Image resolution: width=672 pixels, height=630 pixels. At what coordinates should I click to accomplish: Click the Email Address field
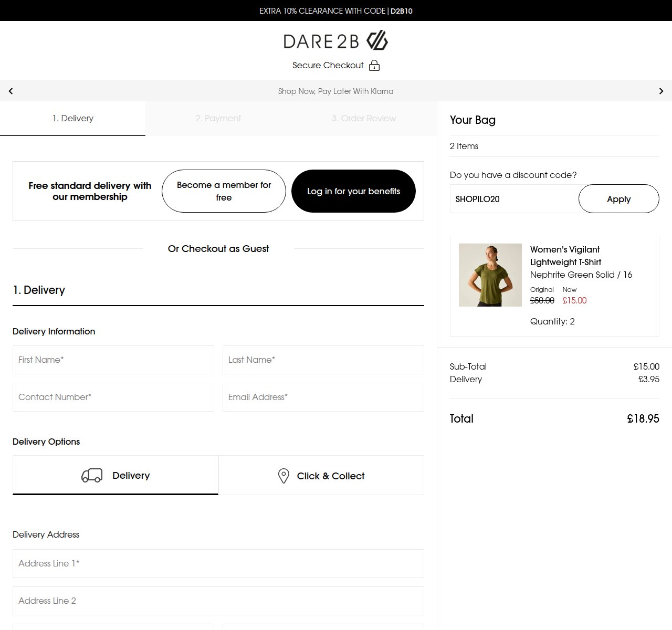[x=323, y=397]
